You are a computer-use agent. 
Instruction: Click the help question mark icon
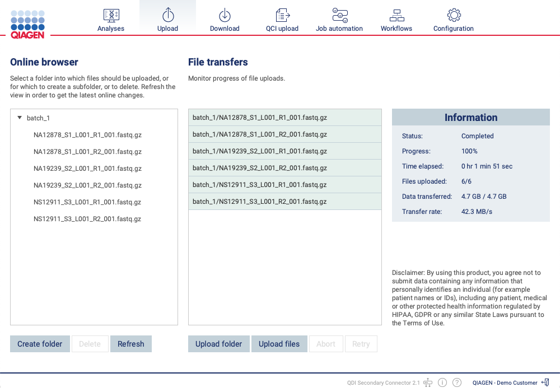[x=457, y=382]
